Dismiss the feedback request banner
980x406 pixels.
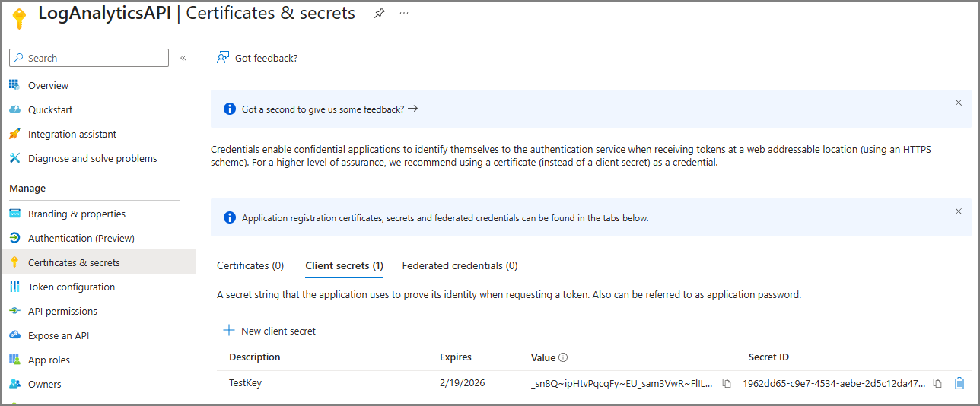pos(959,103)
